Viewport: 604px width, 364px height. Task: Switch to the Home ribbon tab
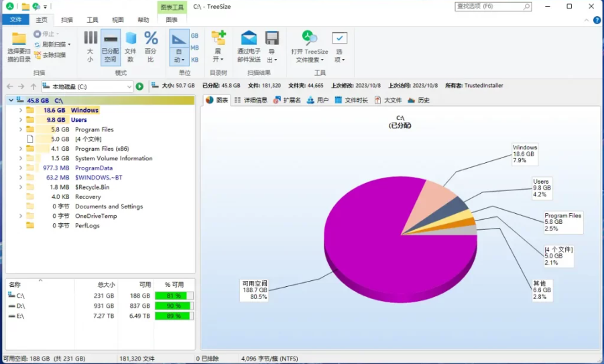click(41, 19)
